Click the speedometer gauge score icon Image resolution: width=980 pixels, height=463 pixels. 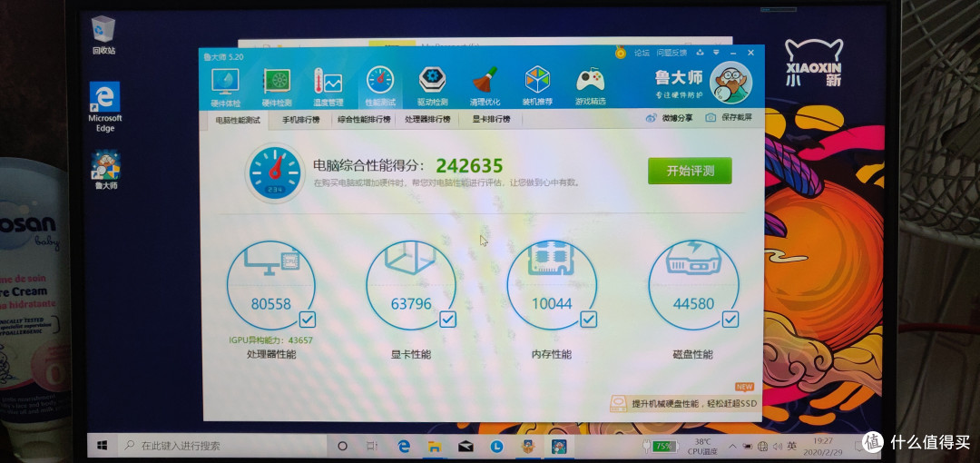click(x=275, y=173)
